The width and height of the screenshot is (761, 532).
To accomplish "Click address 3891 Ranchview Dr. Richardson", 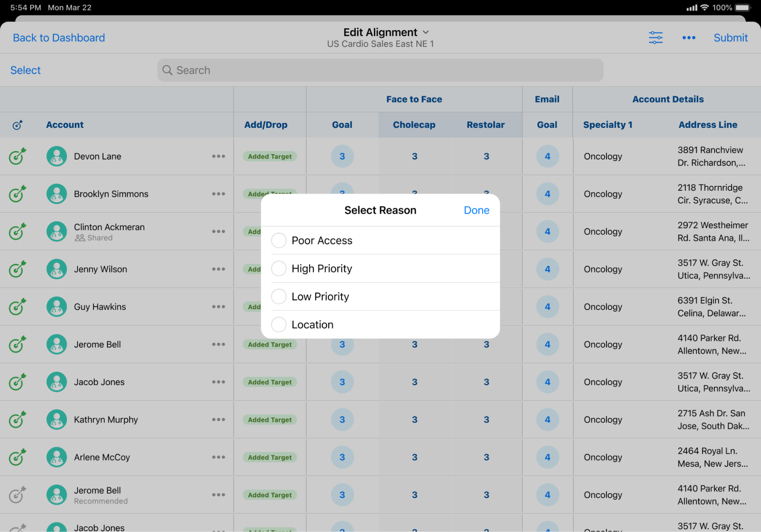I will [711, 156].
